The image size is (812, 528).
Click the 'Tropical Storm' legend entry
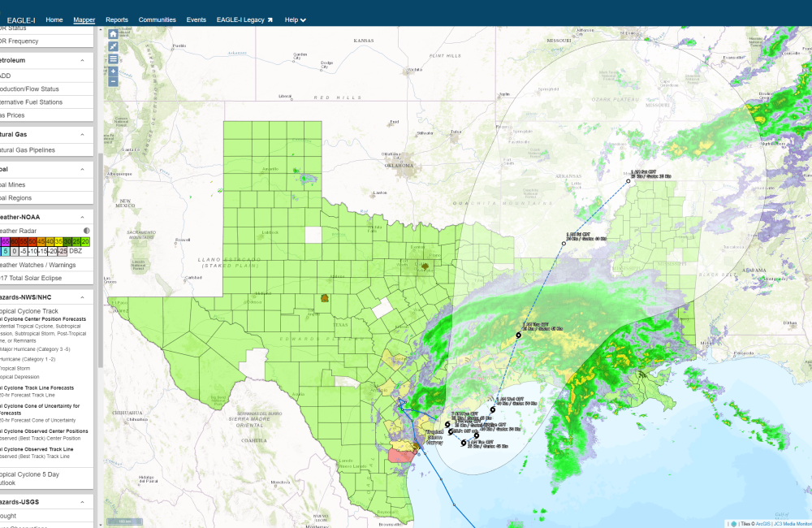coord(15,369)
